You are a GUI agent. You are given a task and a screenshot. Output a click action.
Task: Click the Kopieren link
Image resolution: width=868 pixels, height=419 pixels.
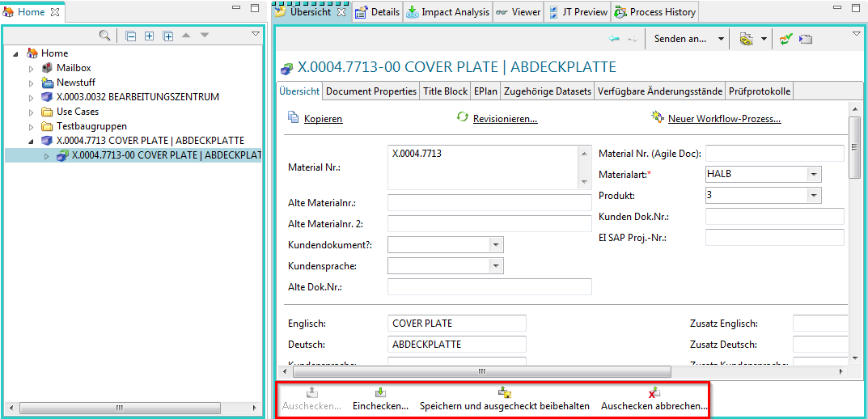click(x=323, y=119)
